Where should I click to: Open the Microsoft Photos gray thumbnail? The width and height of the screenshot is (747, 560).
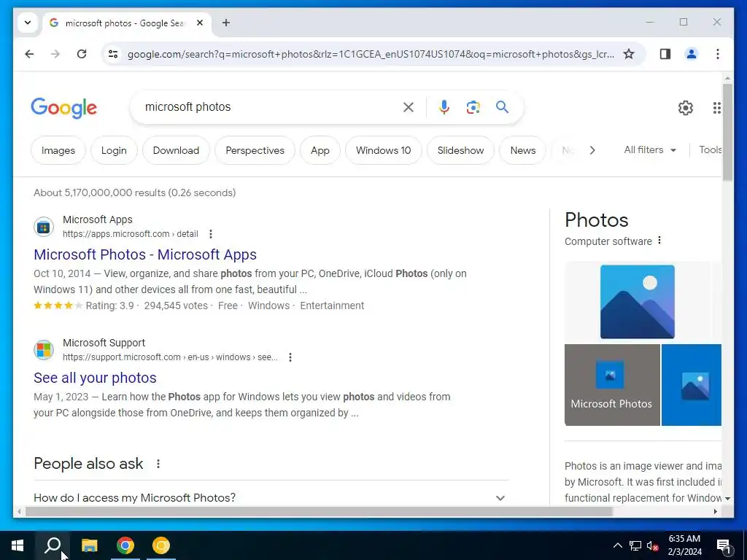coord(612,385)
